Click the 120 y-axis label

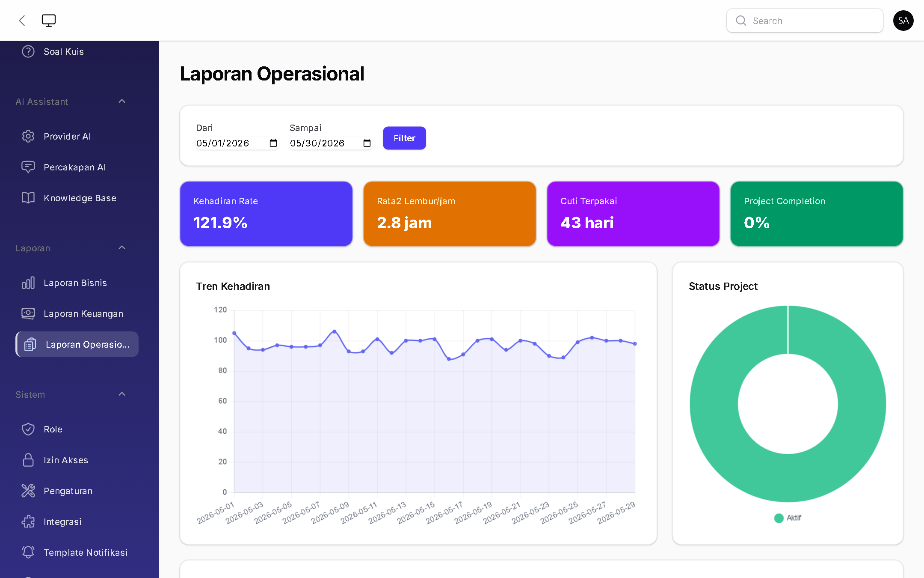pos(220,310)
